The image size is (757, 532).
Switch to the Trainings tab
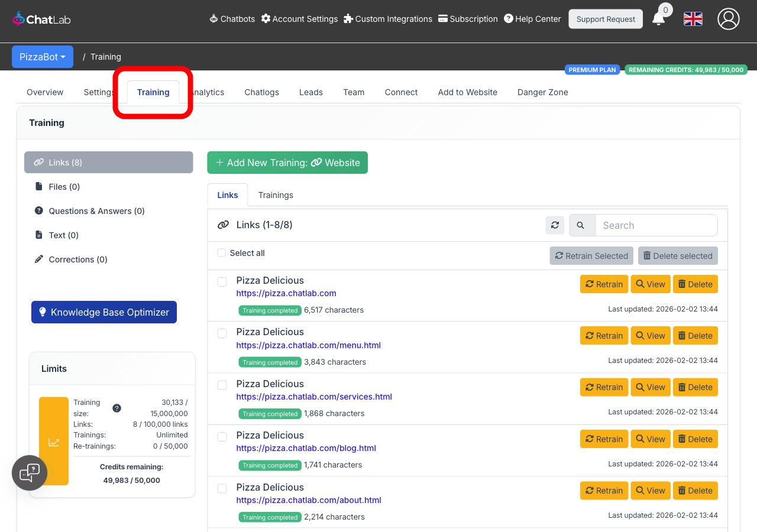point(276,195)
